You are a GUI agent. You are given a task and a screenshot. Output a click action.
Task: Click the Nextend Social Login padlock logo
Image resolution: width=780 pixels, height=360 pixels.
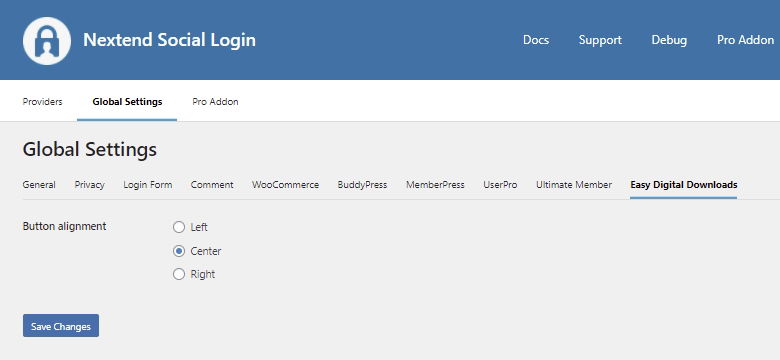(47, 41)
